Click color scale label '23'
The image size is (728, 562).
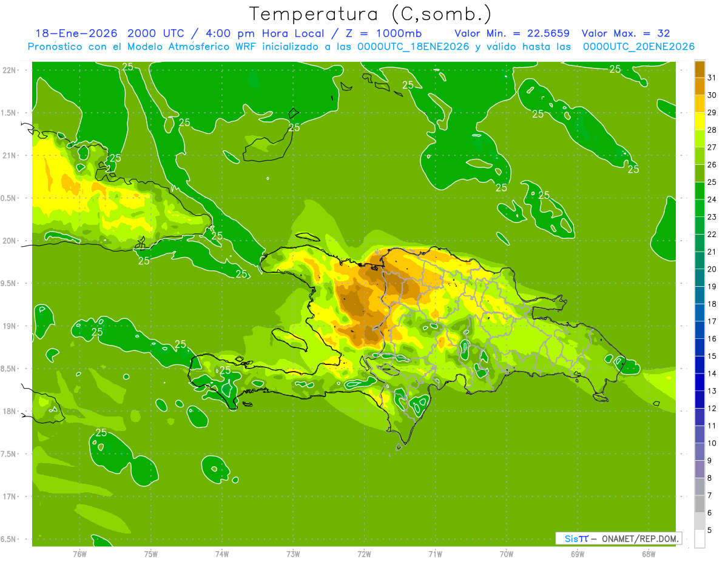pyautogui.click(x=712, y=216)
